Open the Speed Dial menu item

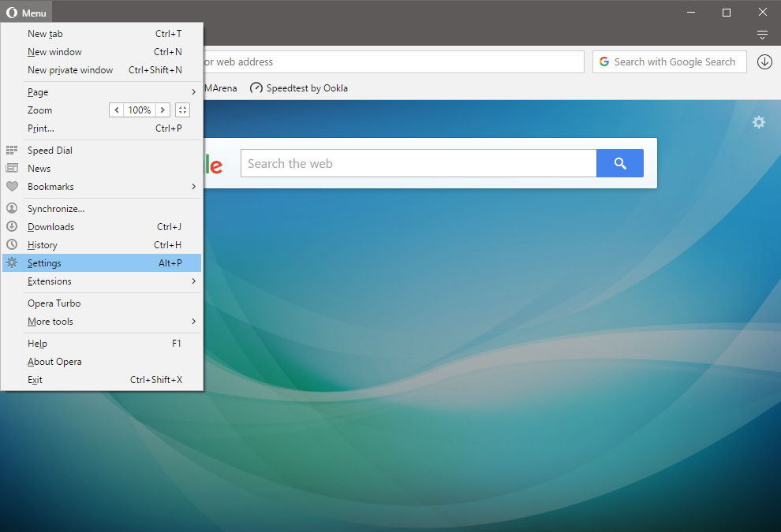tap(102, 151)
